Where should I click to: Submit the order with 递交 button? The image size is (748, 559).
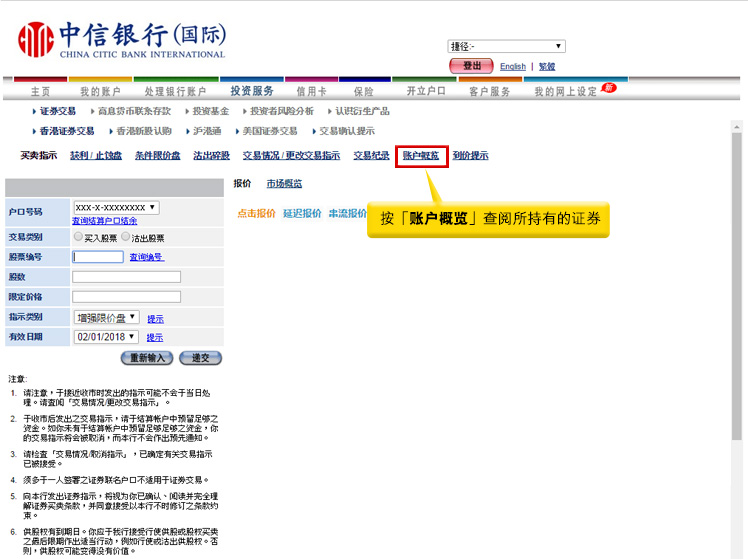(200, 358)
